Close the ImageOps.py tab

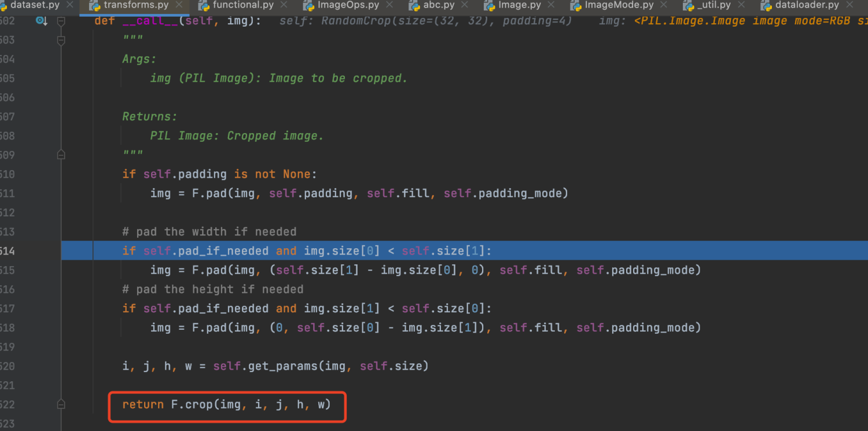pos(391,5)
